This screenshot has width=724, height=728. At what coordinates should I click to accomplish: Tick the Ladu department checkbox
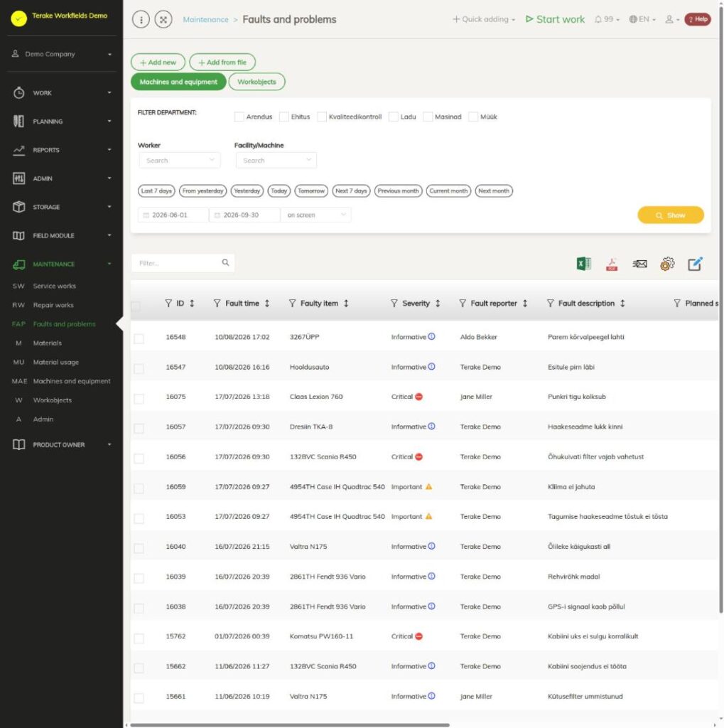click(393, 117)
